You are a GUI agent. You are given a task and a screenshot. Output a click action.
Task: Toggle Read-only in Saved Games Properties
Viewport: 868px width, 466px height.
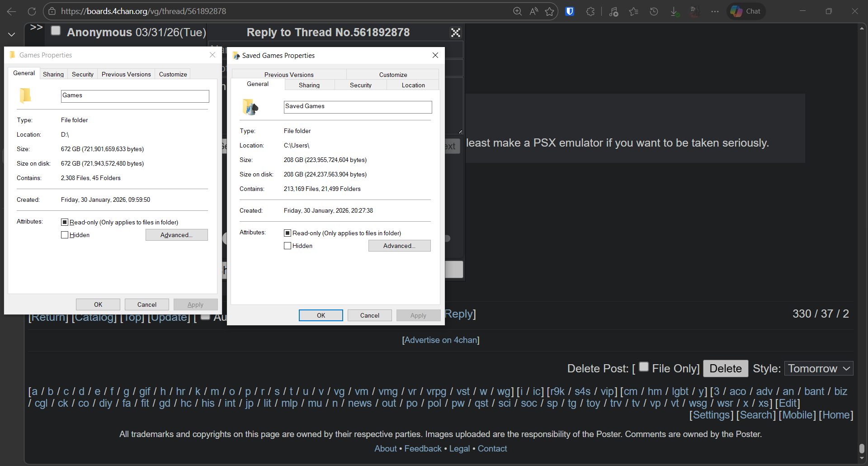tap(288, 233)
